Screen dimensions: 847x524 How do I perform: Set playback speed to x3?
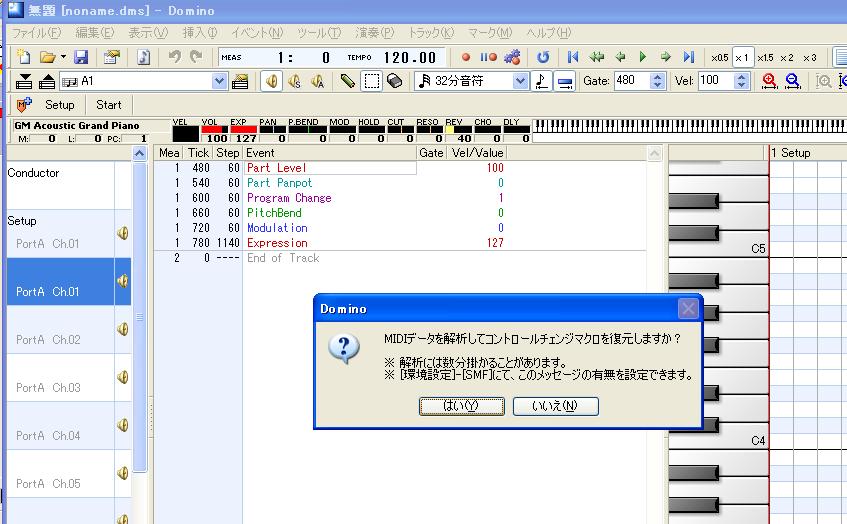coord(809,57)
